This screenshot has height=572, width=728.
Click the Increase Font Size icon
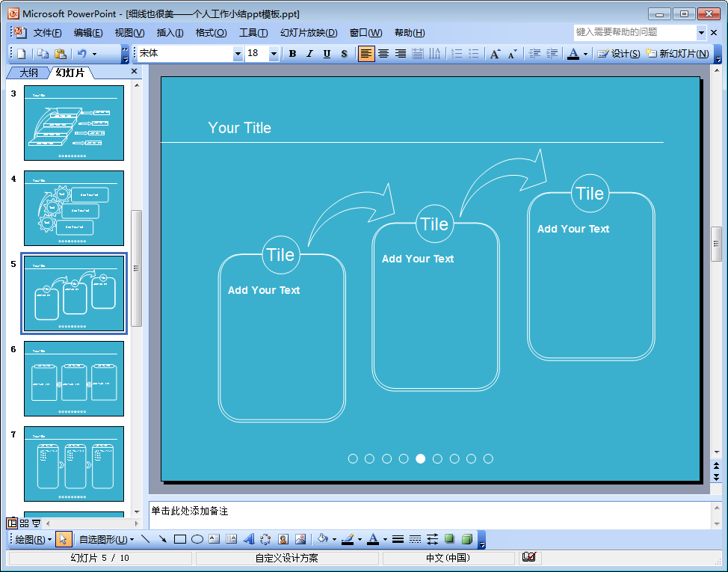[495, 54]
